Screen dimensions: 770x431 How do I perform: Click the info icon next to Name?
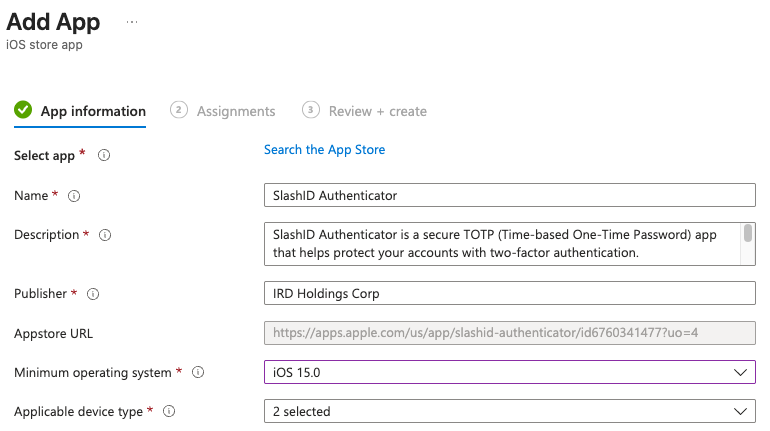coord(74,196)
